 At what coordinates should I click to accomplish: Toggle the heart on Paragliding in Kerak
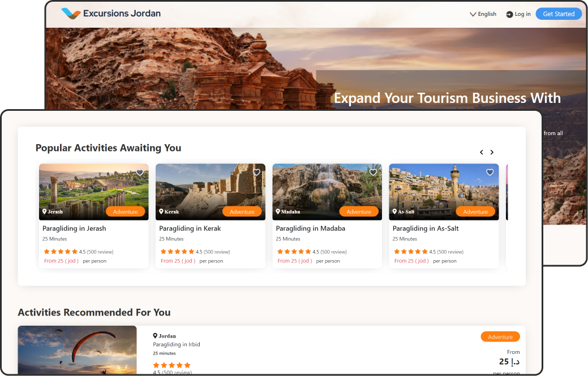pyautogui.click(x=256, y=172)
